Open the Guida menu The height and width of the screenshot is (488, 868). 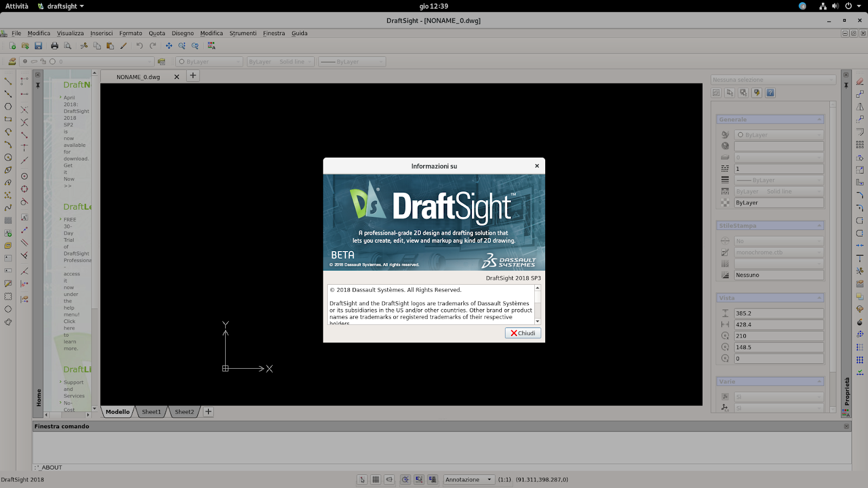click(x=299, y=33)
